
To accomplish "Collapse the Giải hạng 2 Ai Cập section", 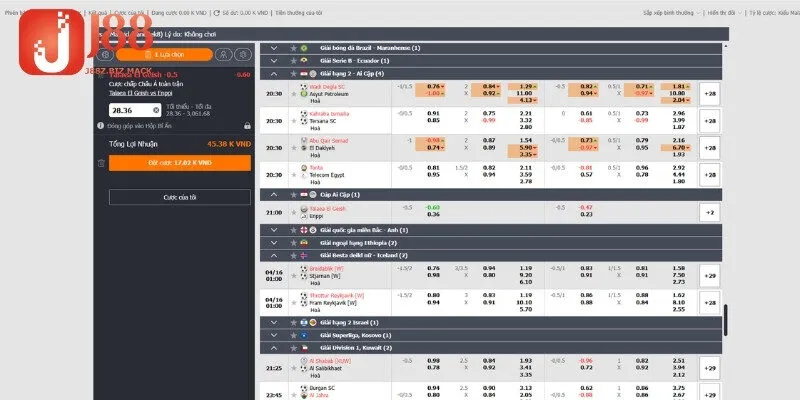I will coord(275,73).
